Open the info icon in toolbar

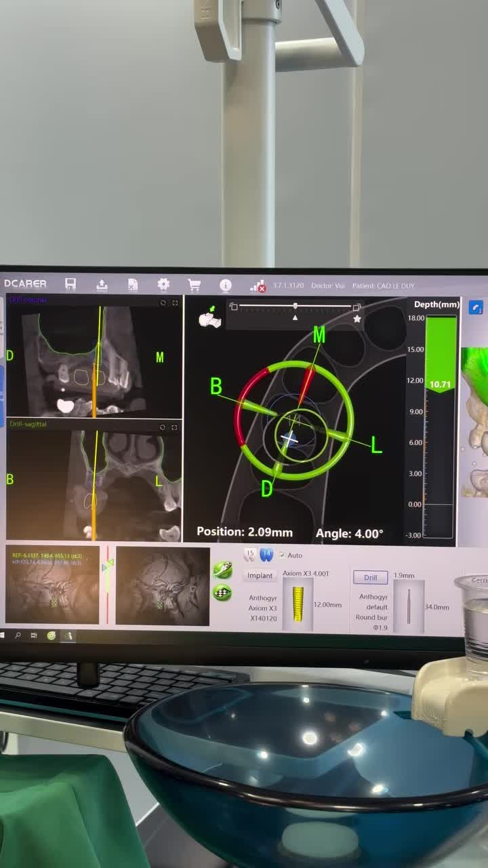click(x=226, y=285)
